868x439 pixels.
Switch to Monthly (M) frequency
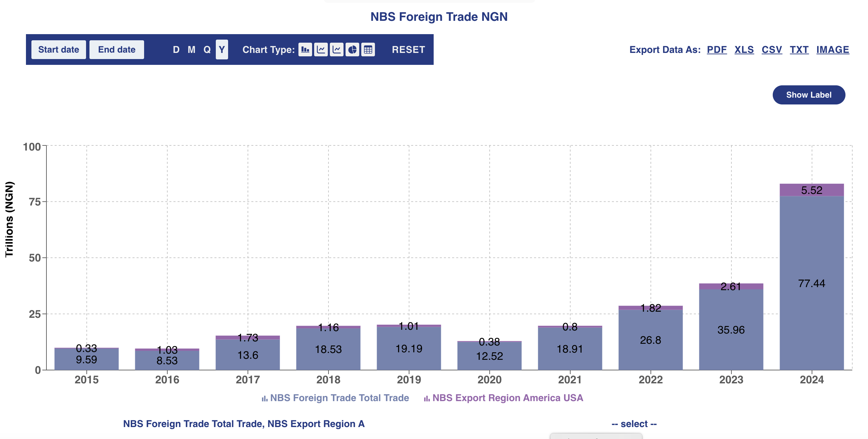191,50
